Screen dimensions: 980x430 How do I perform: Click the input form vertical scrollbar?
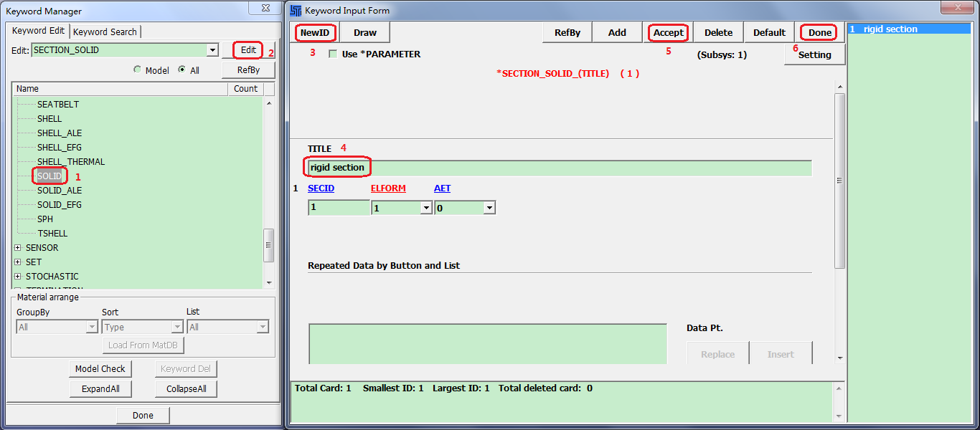click(x=840, y=181)
